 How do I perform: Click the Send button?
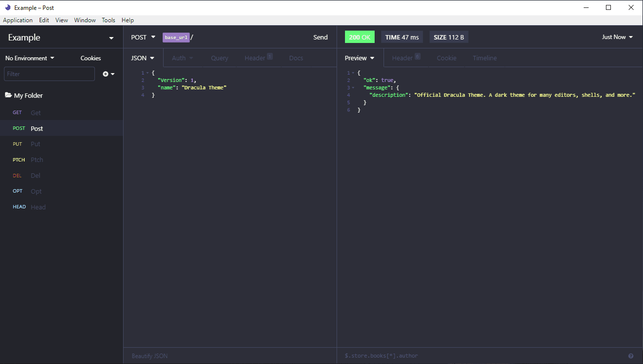click(320, 37)
